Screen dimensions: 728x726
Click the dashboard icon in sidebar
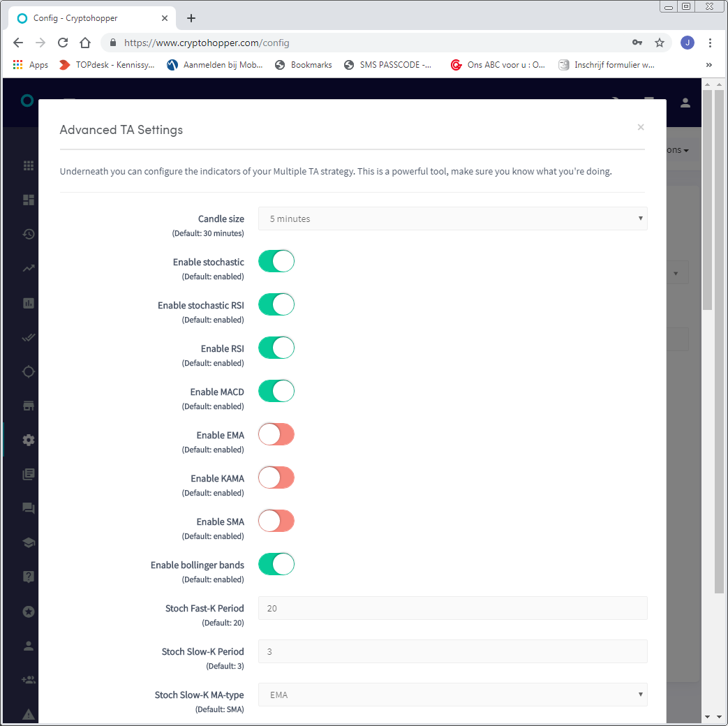(29, 200)
